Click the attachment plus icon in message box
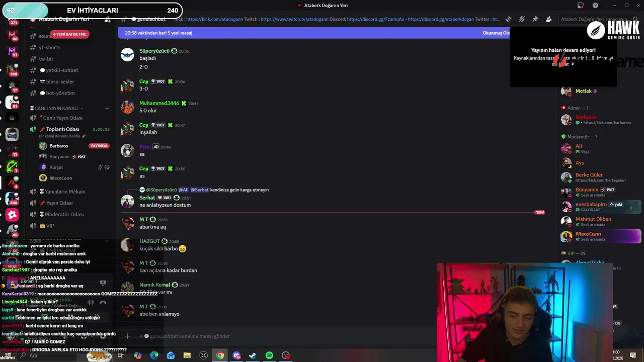This screenshot has width=644, height=362. (127, 336)
